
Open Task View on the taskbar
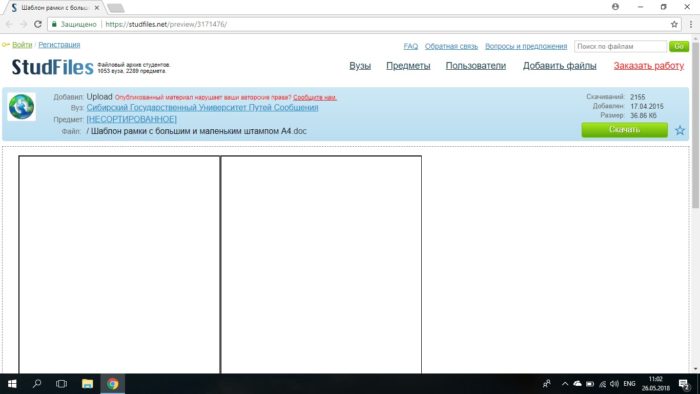point(62,384)
